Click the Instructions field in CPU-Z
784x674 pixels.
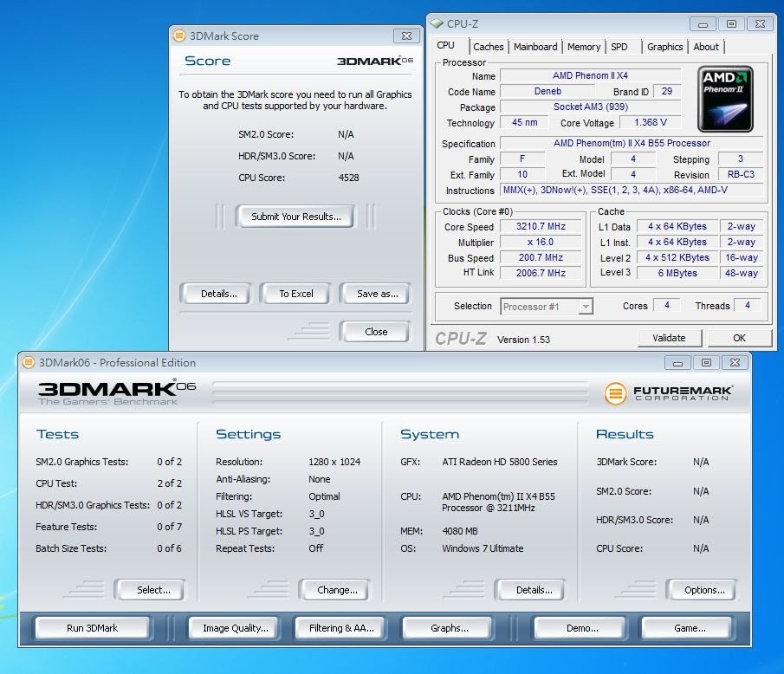point(632,190)
